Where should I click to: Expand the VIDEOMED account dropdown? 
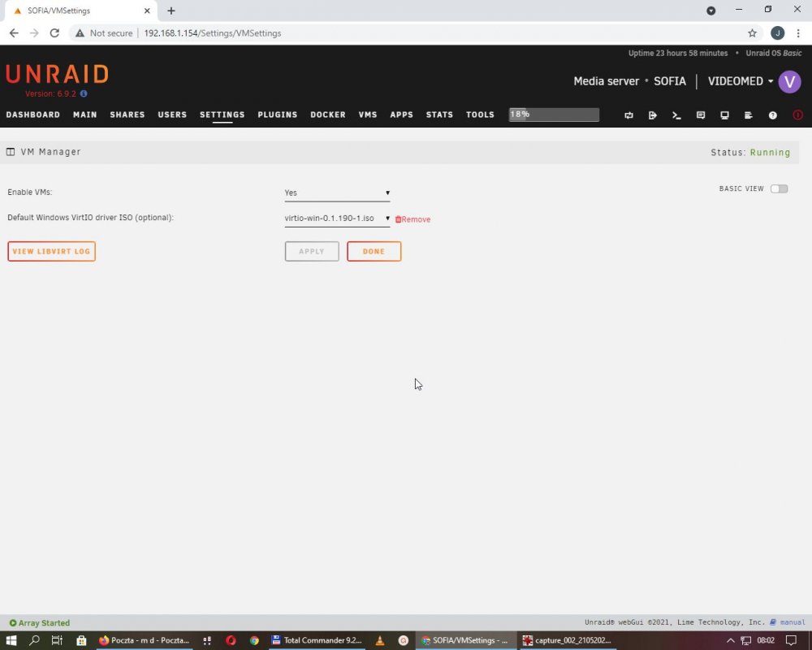[741, 81]
